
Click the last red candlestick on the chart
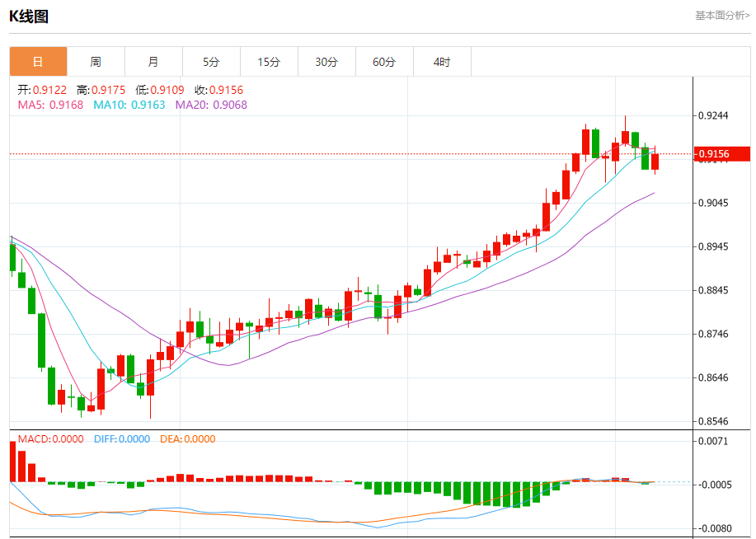(x=655, y=161)
